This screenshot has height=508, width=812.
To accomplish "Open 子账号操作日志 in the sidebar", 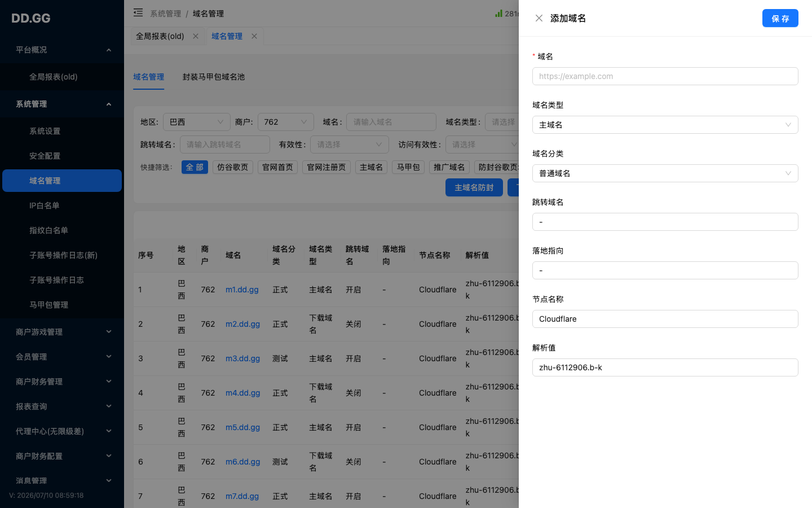I will tap(62, 280).
